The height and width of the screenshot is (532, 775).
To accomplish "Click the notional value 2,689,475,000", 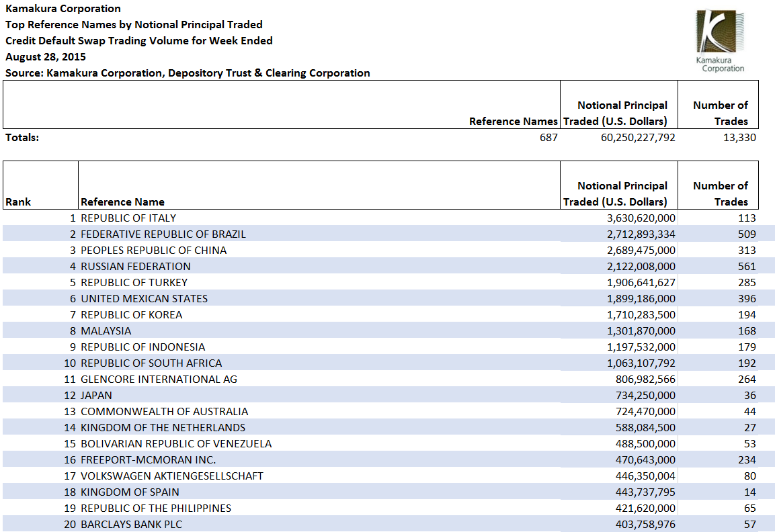I will click(x=641, y=251).
